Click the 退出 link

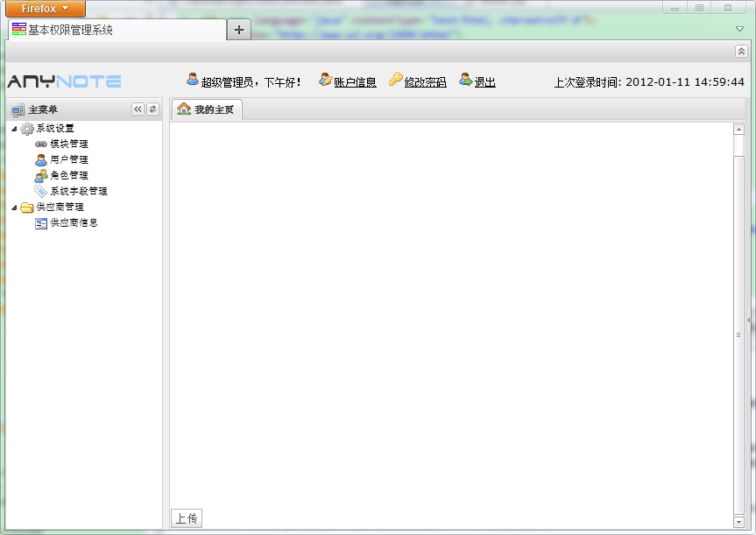pyautogui.click(x=485, y=82)
